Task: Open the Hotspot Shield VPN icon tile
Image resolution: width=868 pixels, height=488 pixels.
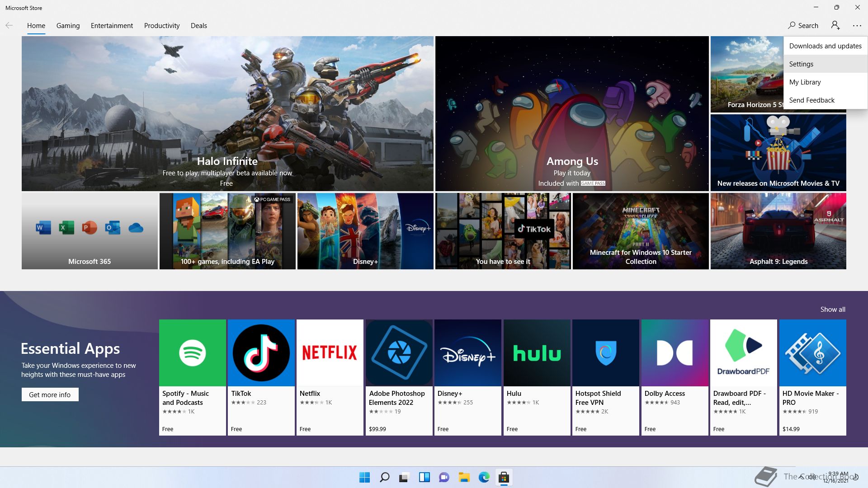Action: pyautogui.click(x=606, y=353)
